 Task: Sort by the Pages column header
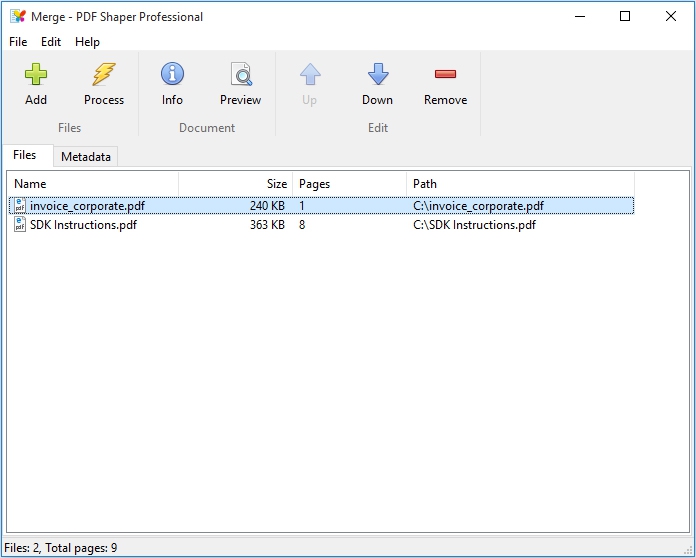[x=349, y=184]
